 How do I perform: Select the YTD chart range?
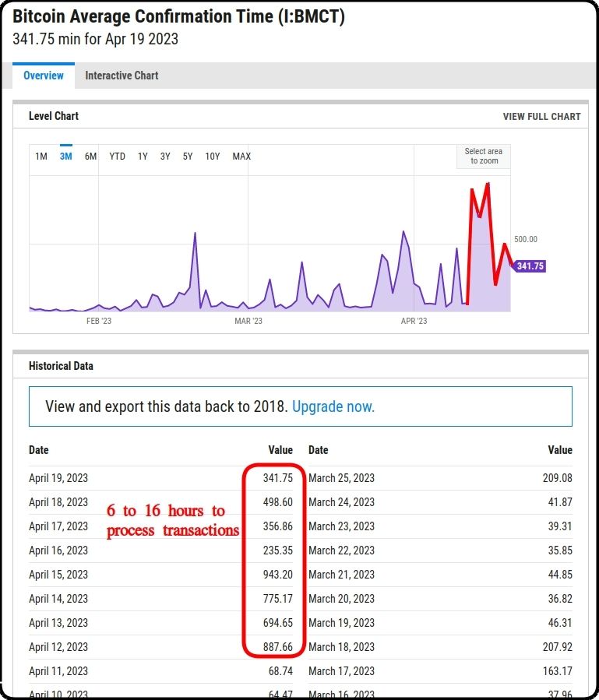[x=117, y=157]
